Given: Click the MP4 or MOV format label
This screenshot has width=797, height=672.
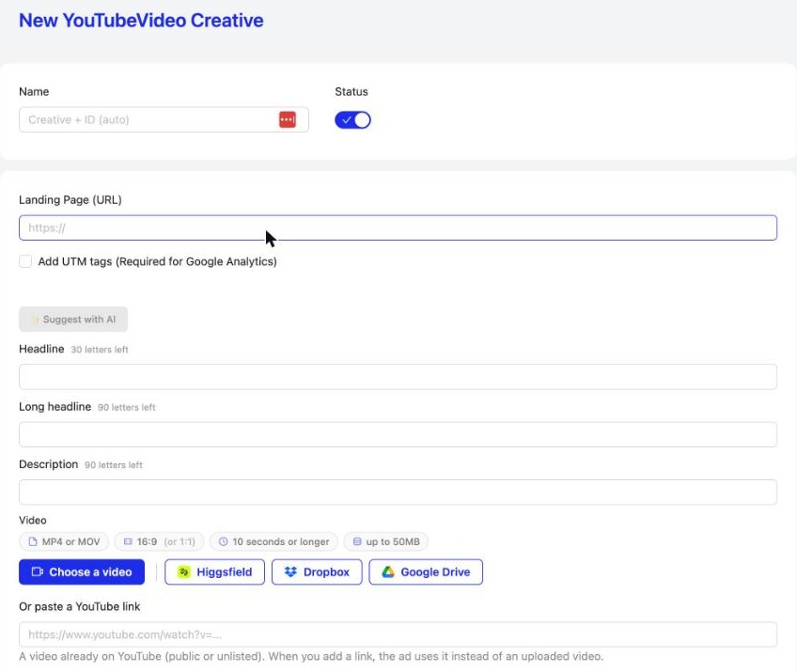Looking at the screenshot, I should [71, 541].
